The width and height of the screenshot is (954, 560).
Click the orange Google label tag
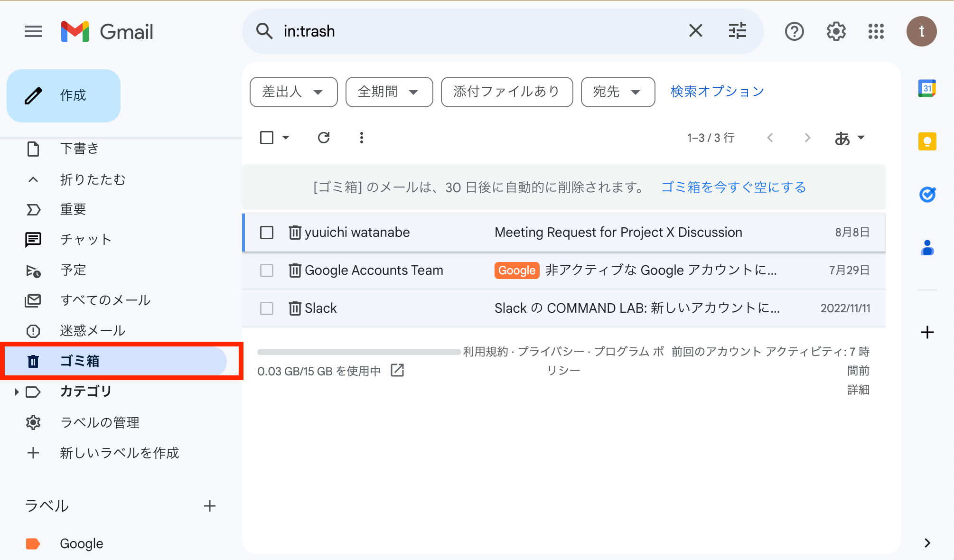(x=517, y=271)
